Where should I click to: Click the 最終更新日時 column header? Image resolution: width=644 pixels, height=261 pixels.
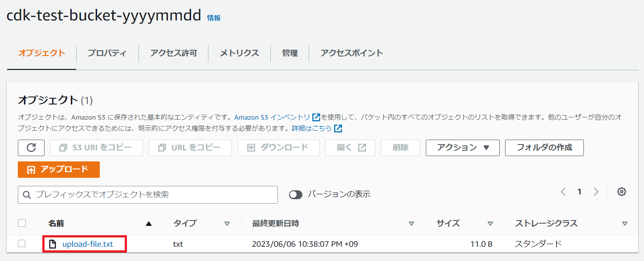click(275, 223)
